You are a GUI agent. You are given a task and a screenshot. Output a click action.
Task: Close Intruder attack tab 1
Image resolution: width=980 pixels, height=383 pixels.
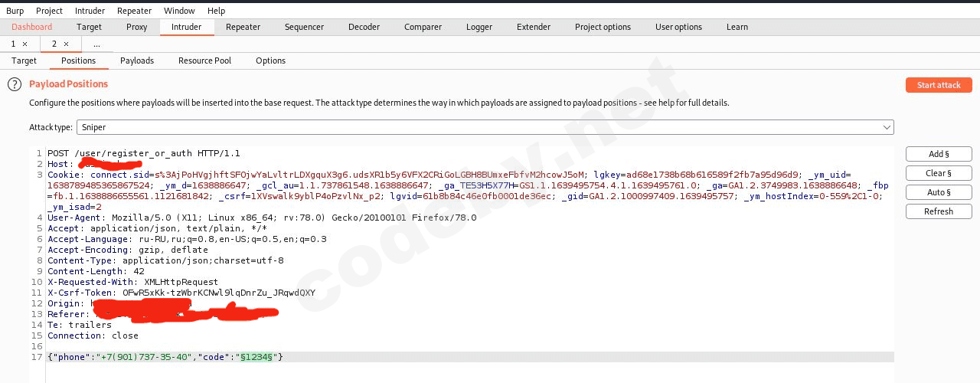click(x=24, y=44)
